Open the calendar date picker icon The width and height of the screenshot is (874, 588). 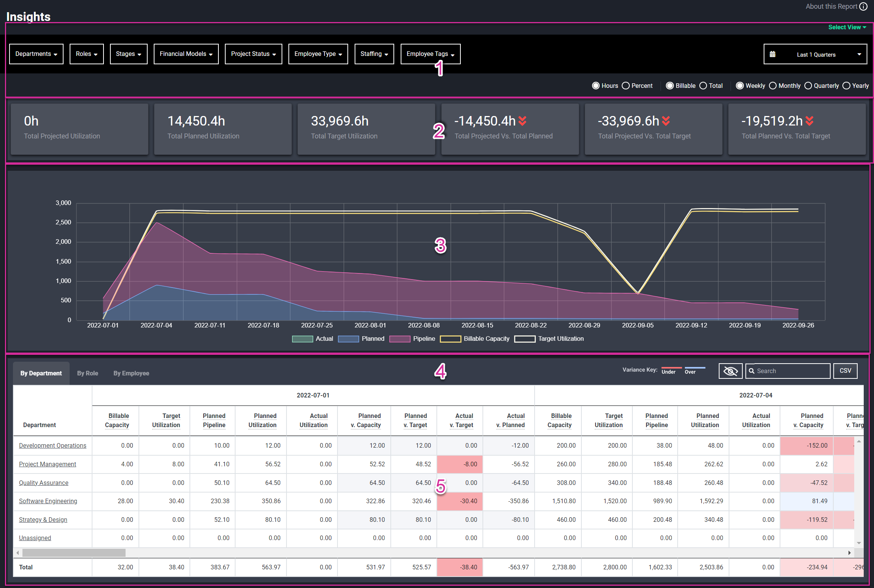pos(773,54)
